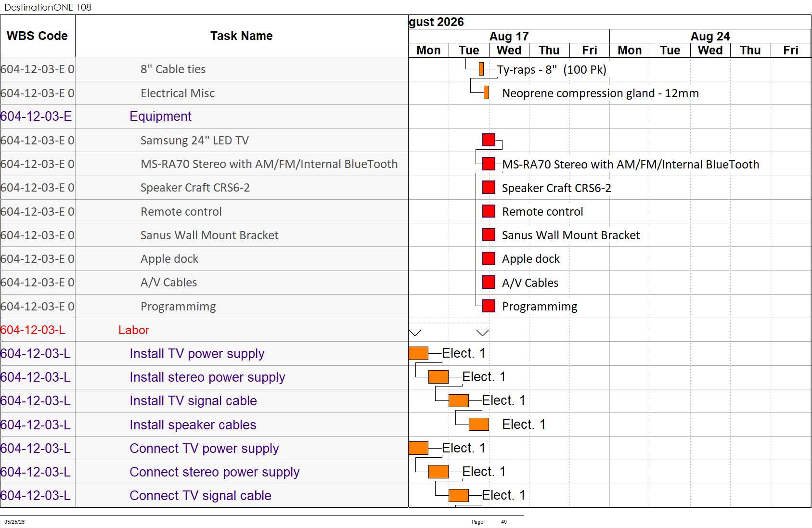Image resolution: width=812 pixels, height=528 pixels.
Task: Collapse the Labor summary start triangle marker
Action: click(415, 333)
